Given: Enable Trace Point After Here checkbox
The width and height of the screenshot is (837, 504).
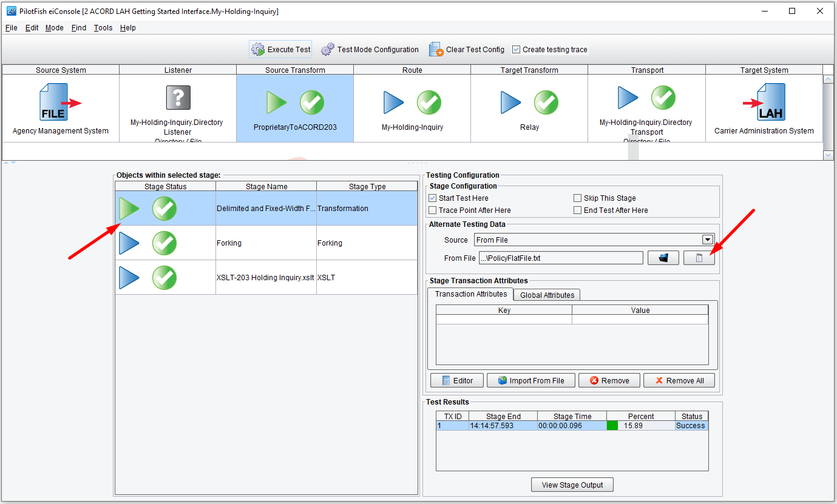Looking at the screenshot, I should pyautogui.click(x=433, y=210).
